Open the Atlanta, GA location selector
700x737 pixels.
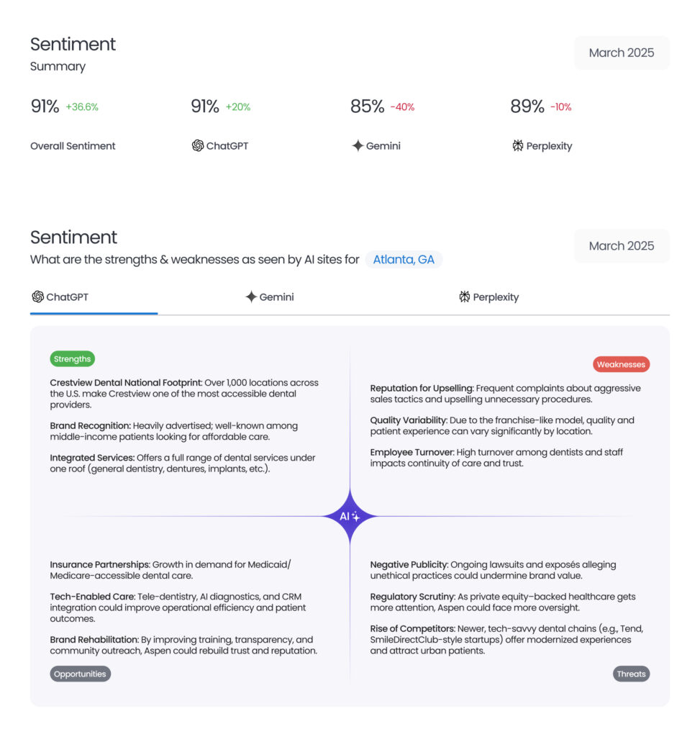pos(404,259)
